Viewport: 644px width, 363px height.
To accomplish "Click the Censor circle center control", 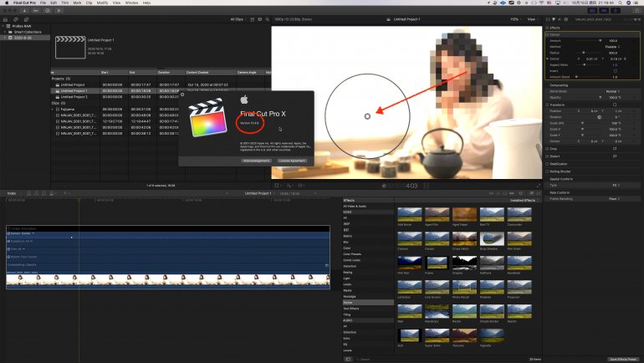I will click(367, 116).
